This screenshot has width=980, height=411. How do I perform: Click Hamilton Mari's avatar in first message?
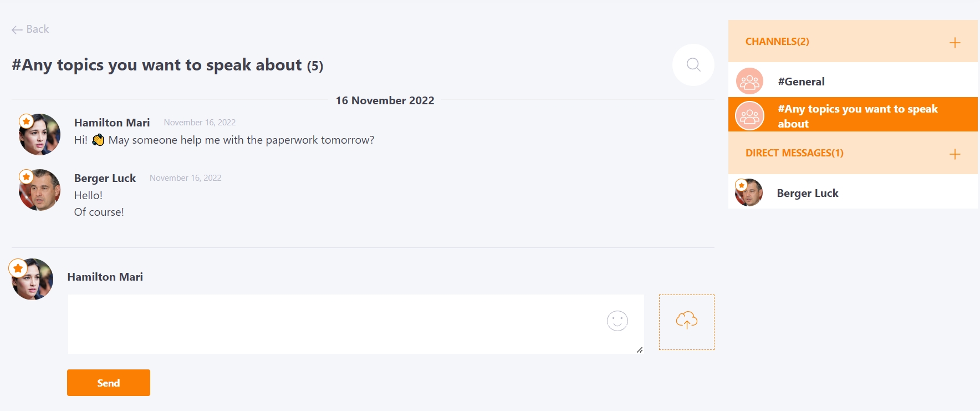39,134
